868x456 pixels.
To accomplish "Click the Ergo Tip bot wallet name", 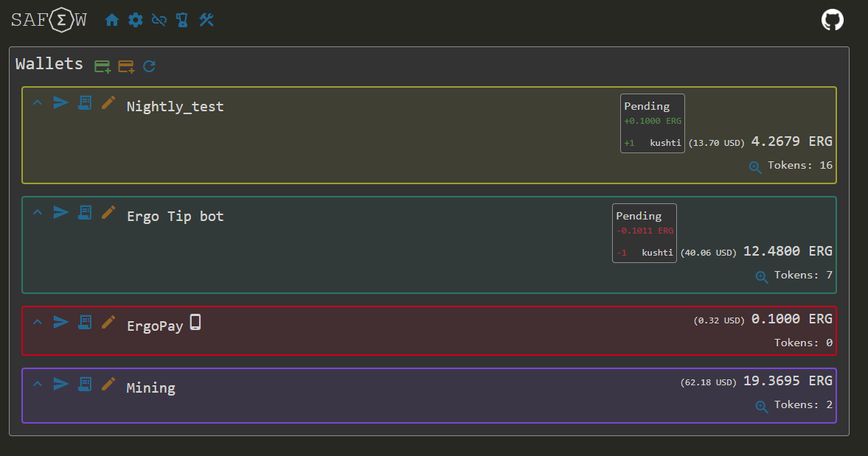I will tap(175, 216).
